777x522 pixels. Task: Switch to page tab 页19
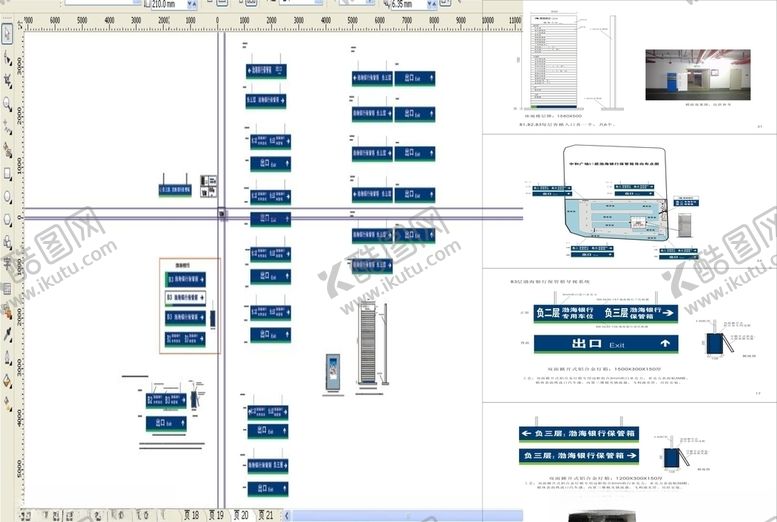coord(216,516)
